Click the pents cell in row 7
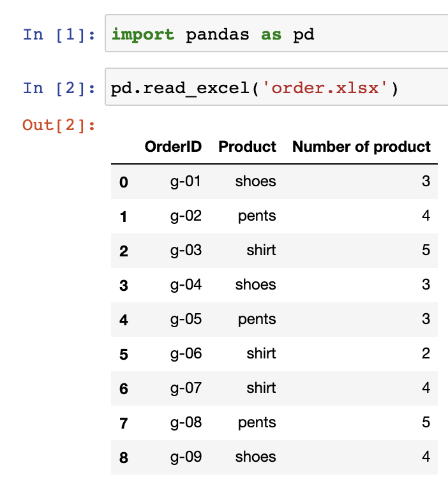This screenshot has height=486, width=448. click(257, 423)
